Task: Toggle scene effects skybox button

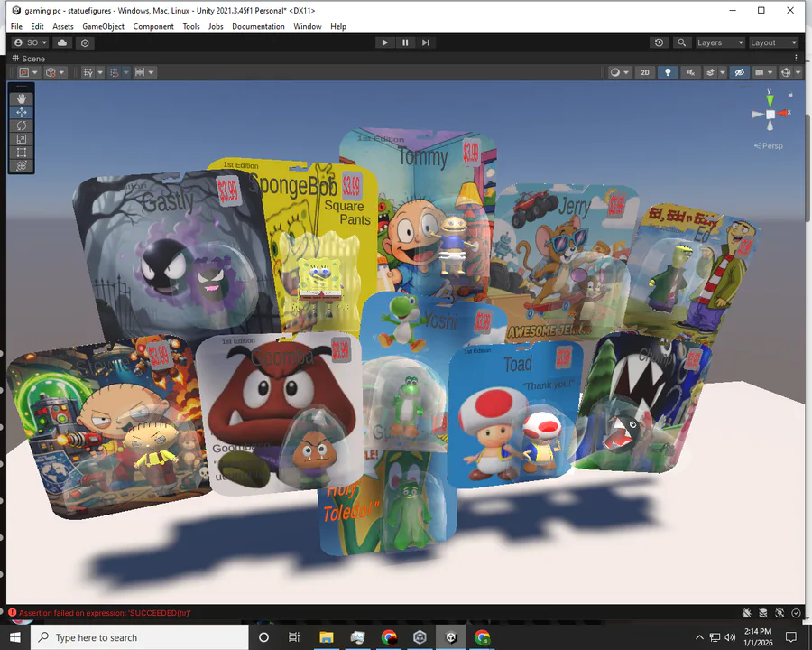Action: coord(711,72)
